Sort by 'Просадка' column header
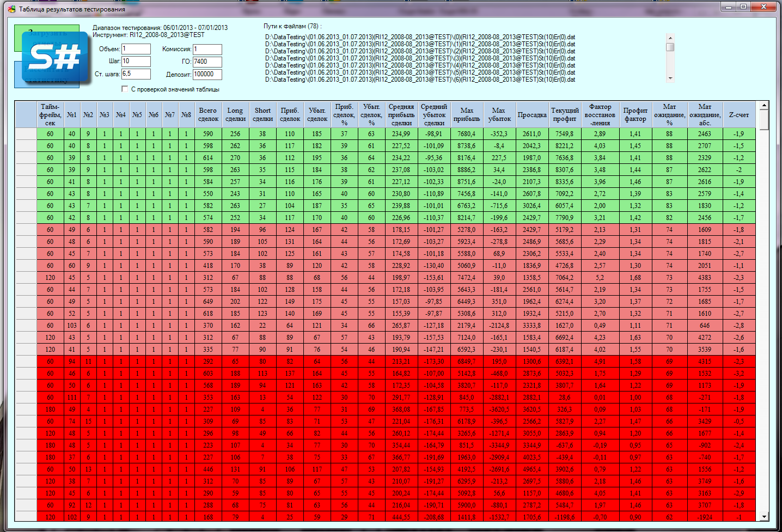 click(531, 114)
